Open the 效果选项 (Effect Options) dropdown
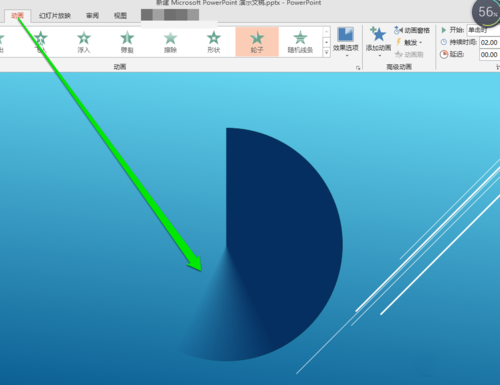Image resolution: width=500 pixels, height=385 pixels. pyautogui.click(x=345, y=42)
